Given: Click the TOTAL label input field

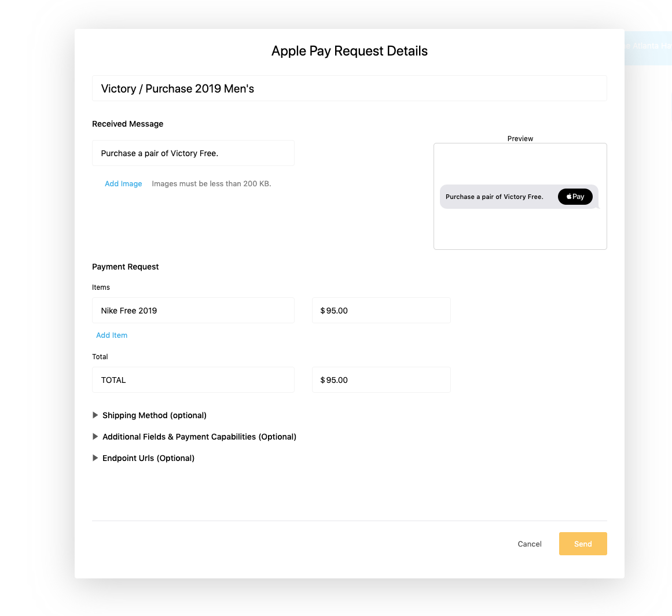Looking at the screenshot, I should coord(193,379).
